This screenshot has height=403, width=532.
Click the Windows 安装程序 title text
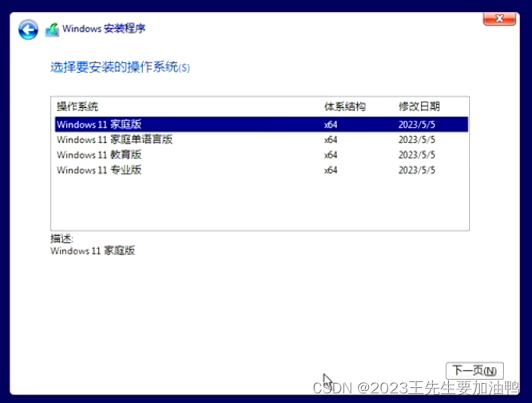pyautogui.click(x=104, y=29)
